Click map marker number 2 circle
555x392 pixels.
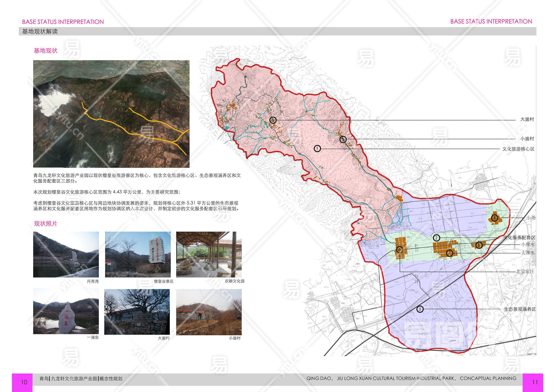(436, 238)
